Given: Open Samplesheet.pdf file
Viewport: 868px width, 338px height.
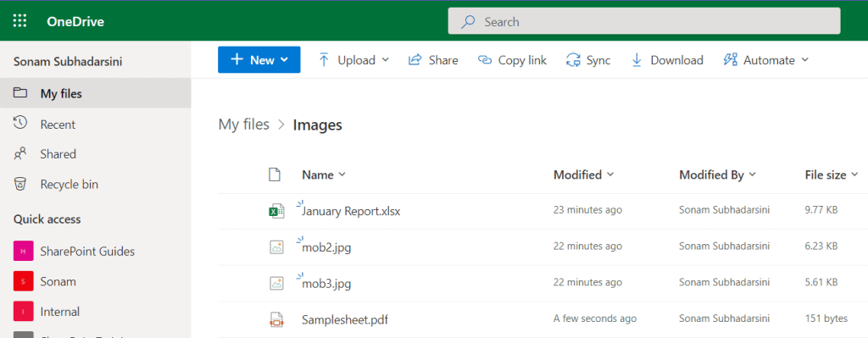Looking at the screenshot, I should (344, 319).
